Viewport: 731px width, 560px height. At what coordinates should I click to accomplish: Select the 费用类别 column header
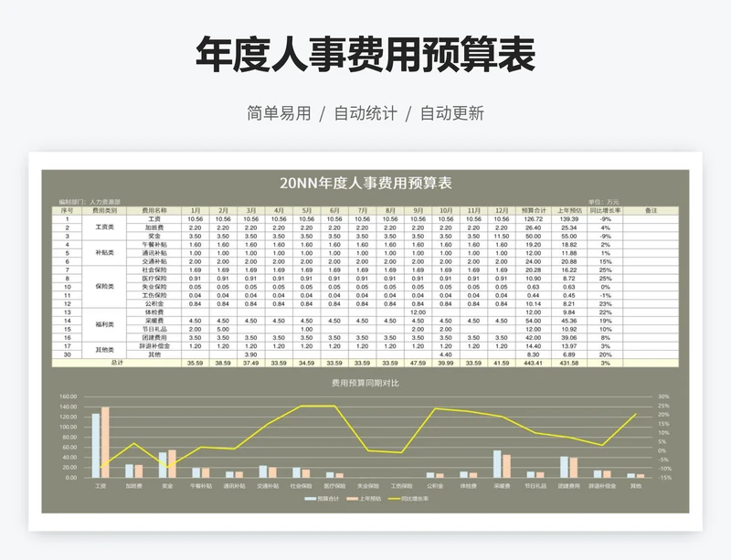[104, 210]
